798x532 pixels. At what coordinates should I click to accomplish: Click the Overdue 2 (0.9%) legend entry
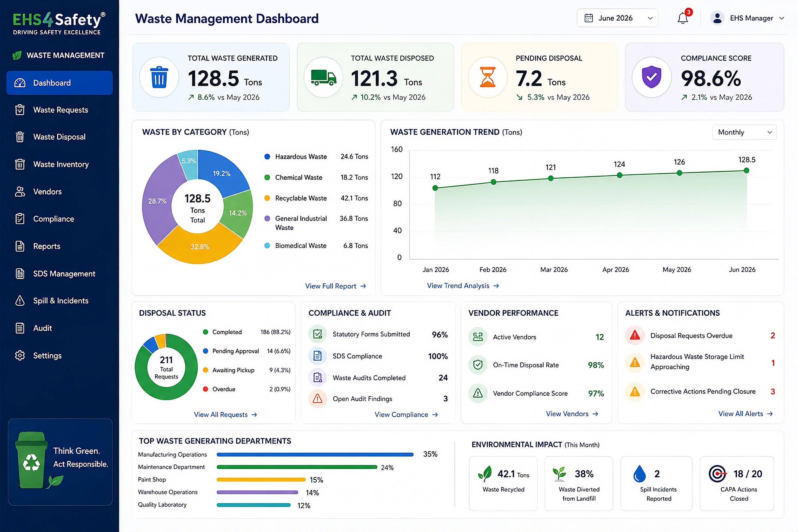click(x=247, y=389)
